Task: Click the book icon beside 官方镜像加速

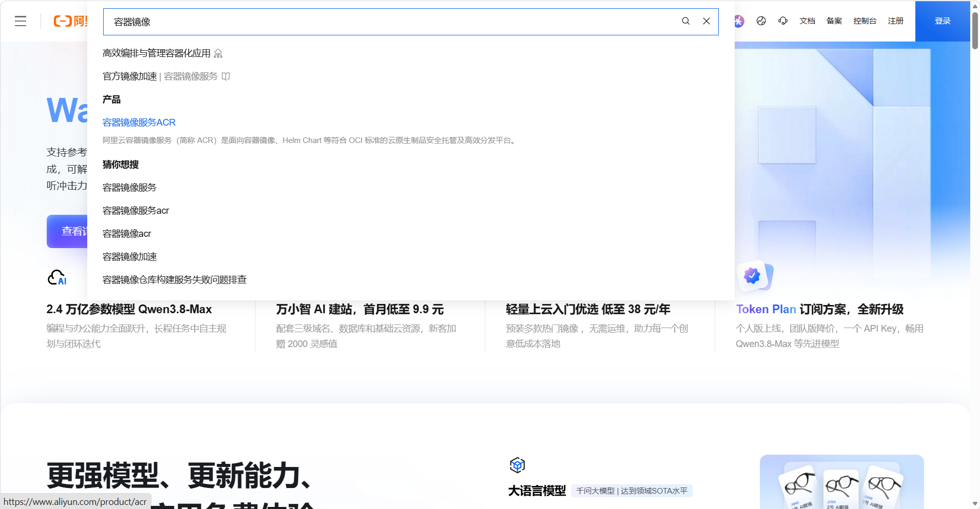Action: pos(226,76)
